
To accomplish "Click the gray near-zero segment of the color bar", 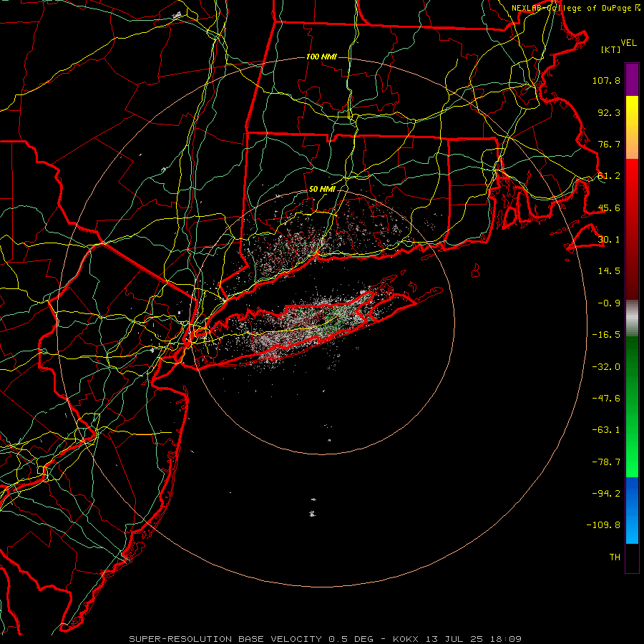I will pos(632,317).
